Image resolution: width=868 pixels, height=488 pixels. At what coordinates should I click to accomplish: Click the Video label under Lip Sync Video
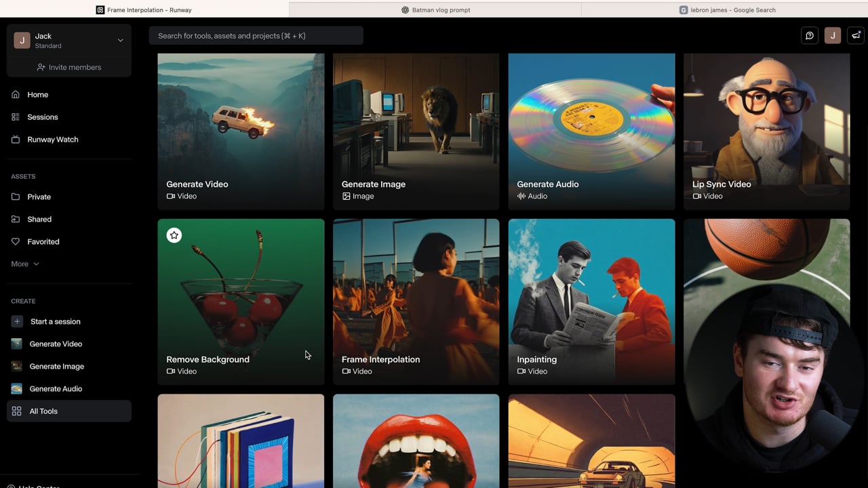(707, 196)
